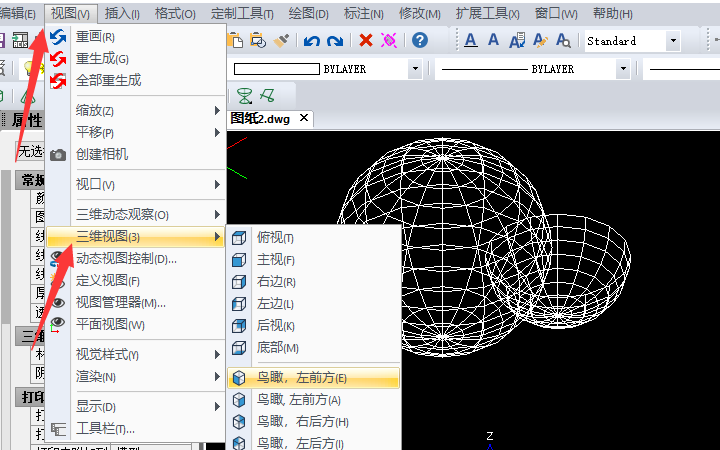This screenshot has width=720, height=450.
Task: Click the Front view (主视) cube icon
Action: point(239,260)
